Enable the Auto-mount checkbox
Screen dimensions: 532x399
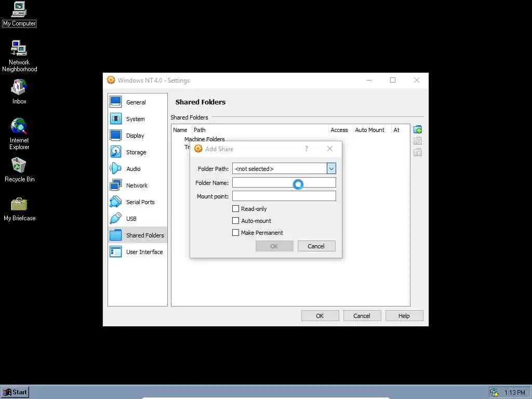235,220
